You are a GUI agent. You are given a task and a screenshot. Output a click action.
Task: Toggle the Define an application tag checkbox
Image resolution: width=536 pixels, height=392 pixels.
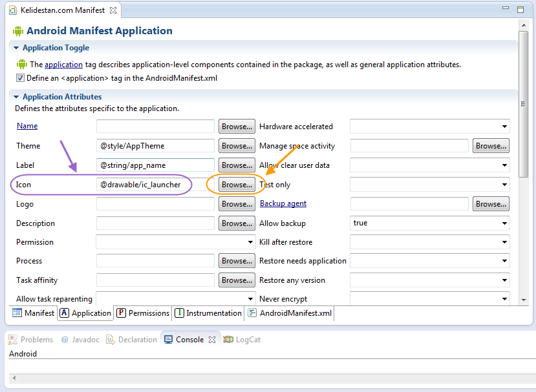[x=20, y=78]
